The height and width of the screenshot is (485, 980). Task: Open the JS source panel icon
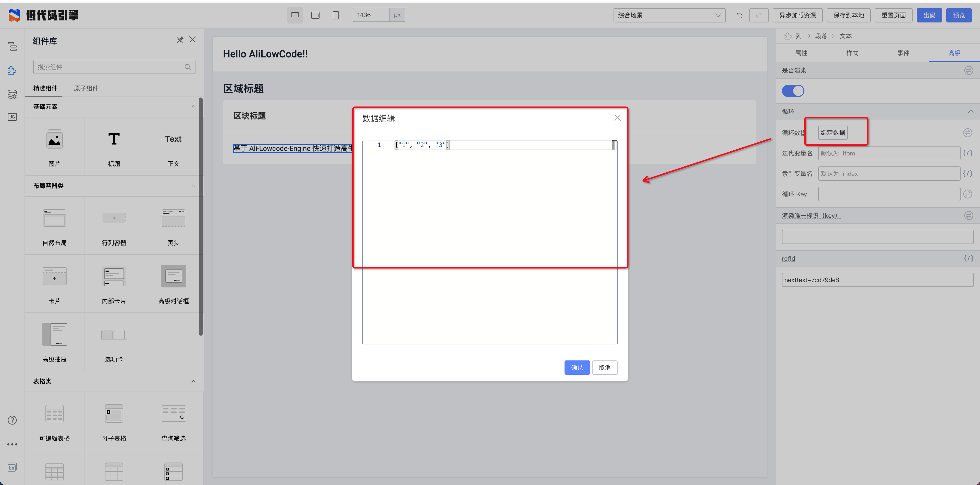click(12, 117)
